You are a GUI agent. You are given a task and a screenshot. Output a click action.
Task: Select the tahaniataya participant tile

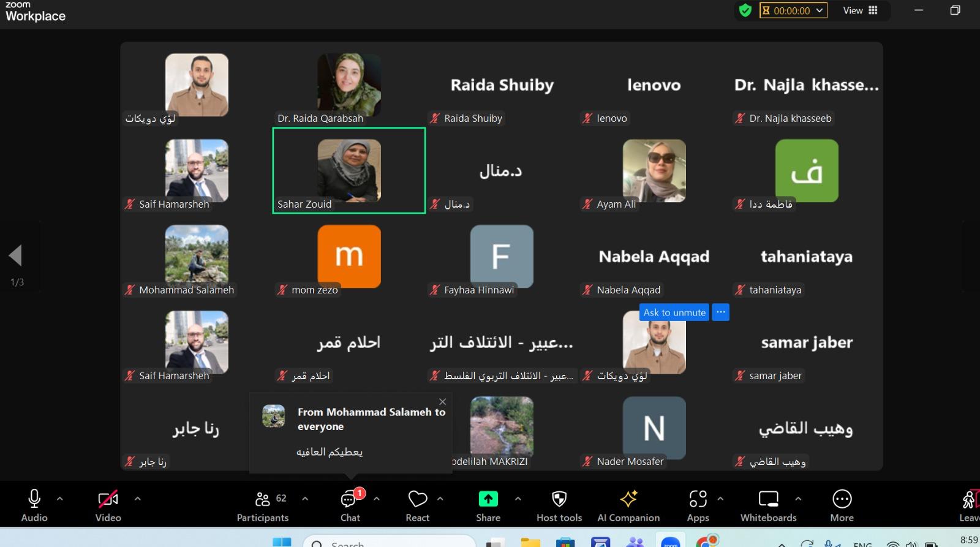click(807, 256)
